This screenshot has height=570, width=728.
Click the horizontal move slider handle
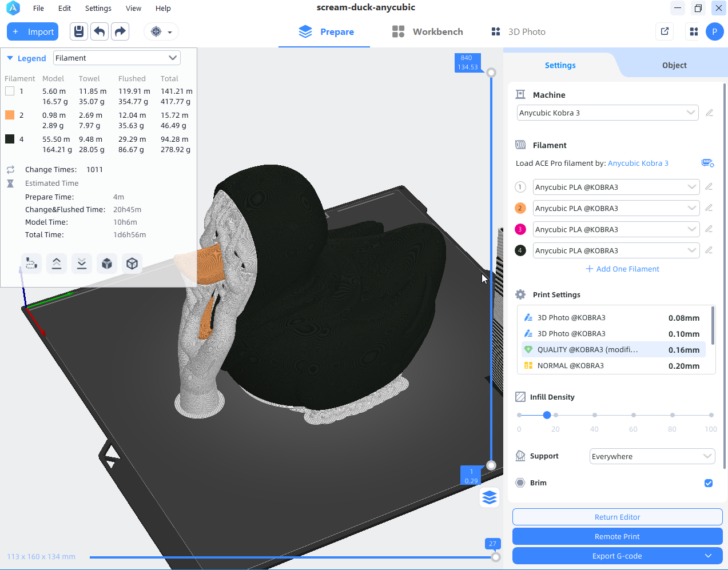point(495,557)
